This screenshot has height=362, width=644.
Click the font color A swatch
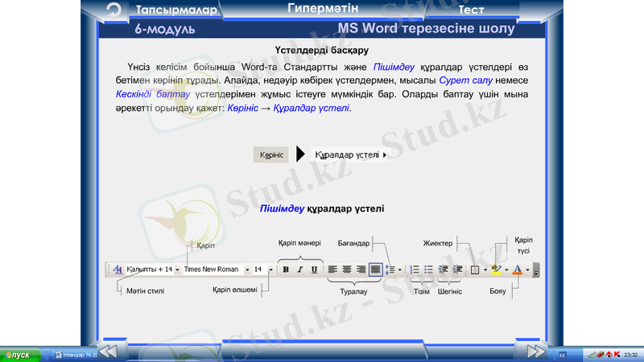coord(518,269)
